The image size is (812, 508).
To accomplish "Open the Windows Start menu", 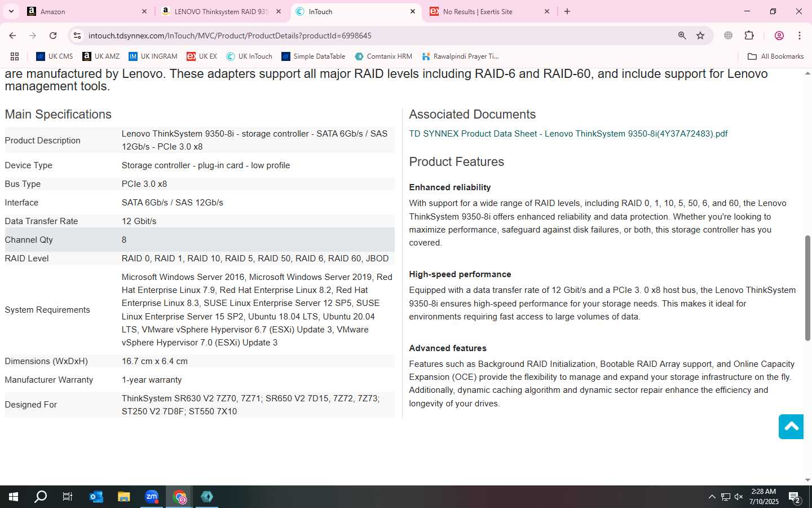I will pos(14,497).
